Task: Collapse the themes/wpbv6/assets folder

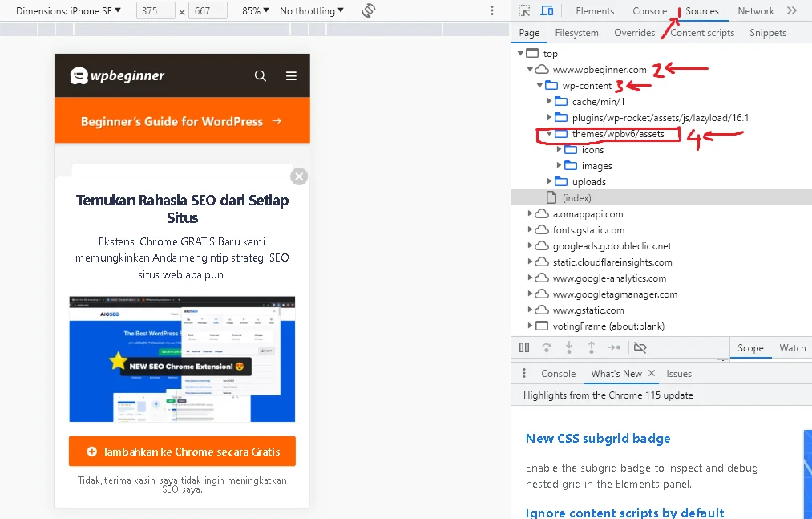Action: (549, 134)
